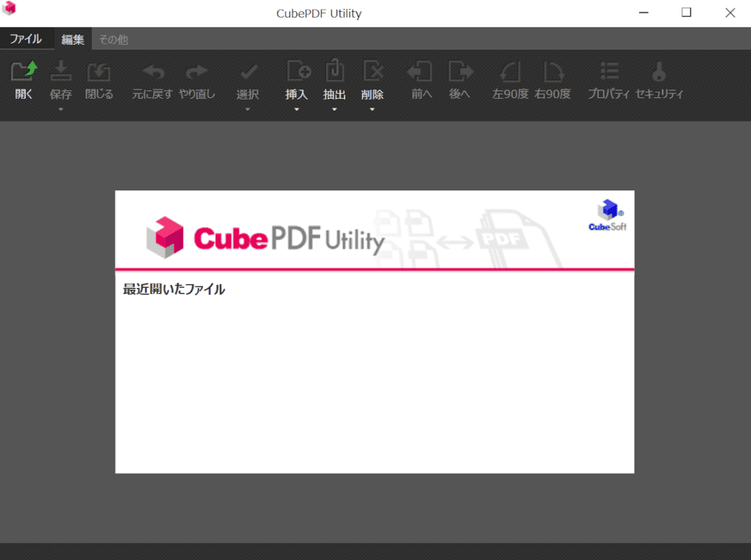Click the 前へ (Move forward) icon

click(420, 72)
